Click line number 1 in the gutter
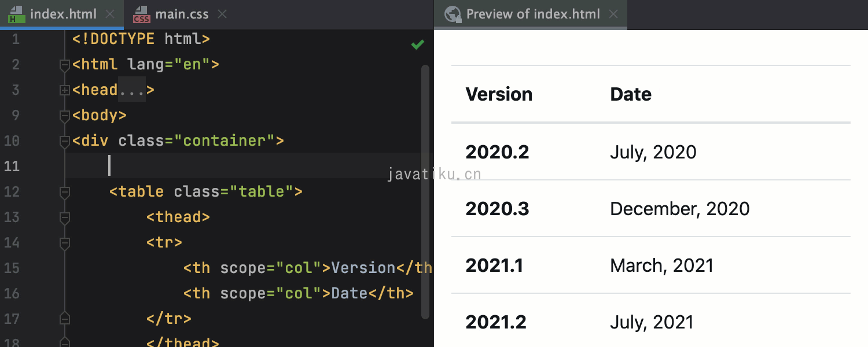868x347 pixels. [x=16, y=39]
